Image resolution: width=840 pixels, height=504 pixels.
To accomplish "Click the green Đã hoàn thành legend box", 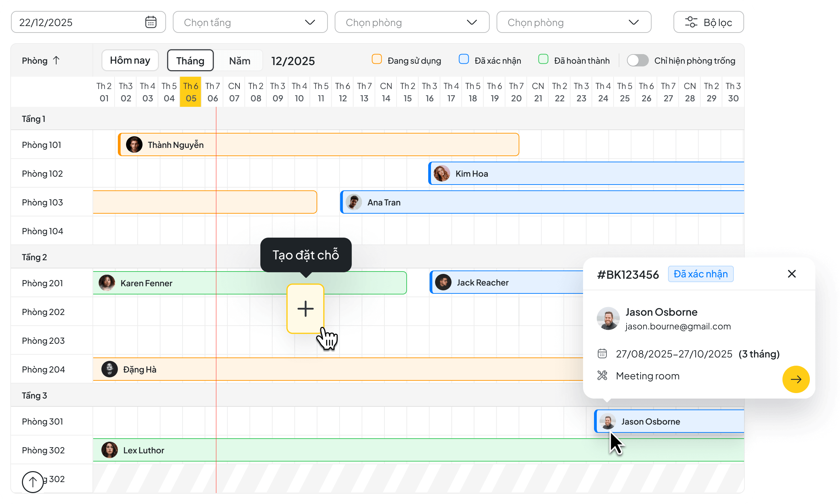I will pyautogui.click(x=543, y=59).
